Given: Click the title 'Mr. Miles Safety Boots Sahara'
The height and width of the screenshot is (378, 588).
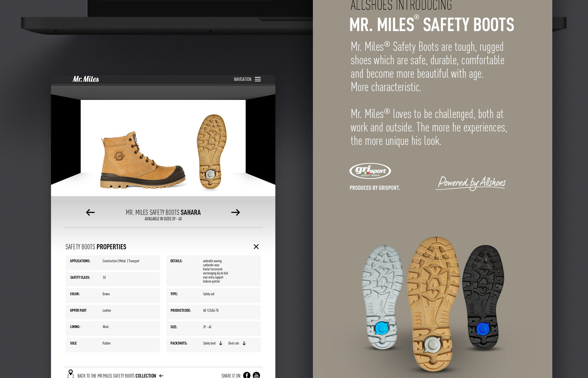Looking at the screenshot, I should coord(163,213).
